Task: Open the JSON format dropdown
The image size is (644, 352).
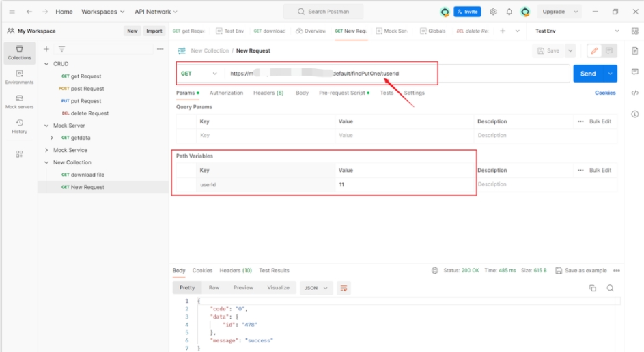Action: [316, 288]
